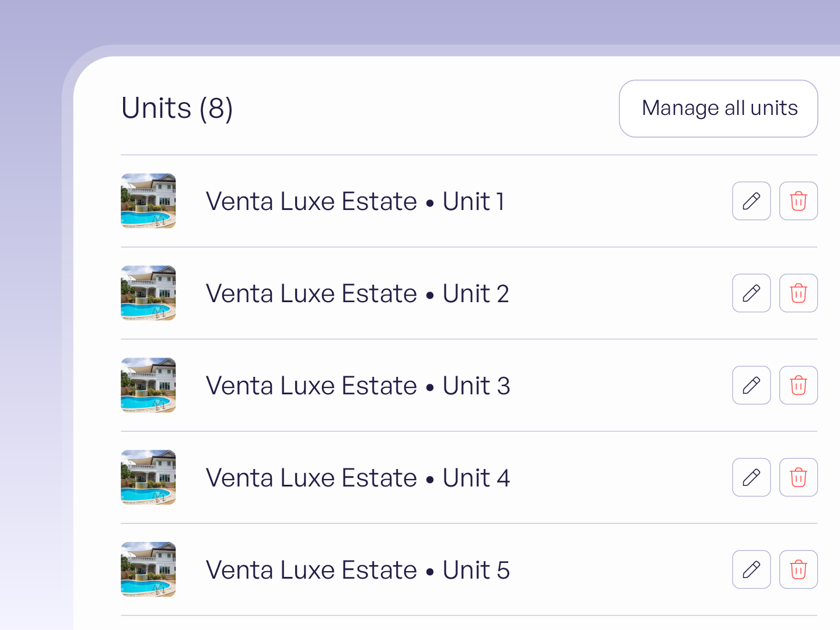Image resolution: width=840 pixels, height=630 pixels.
Task: Open Manage all units
Action: (719, 108)
